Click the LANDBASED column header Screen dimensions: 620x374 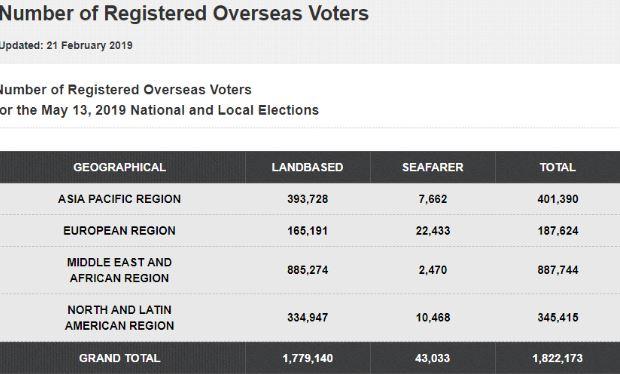tap(307, 167)
